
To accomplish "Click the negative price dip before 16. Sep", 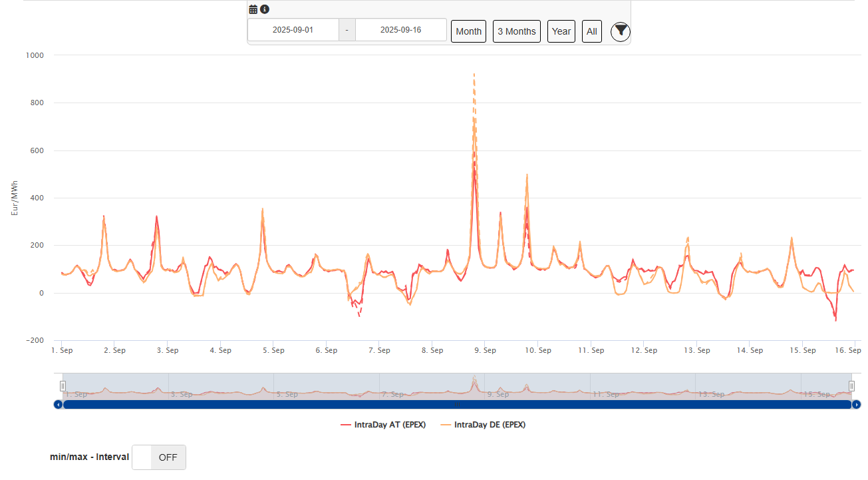I will click(835, 320).
